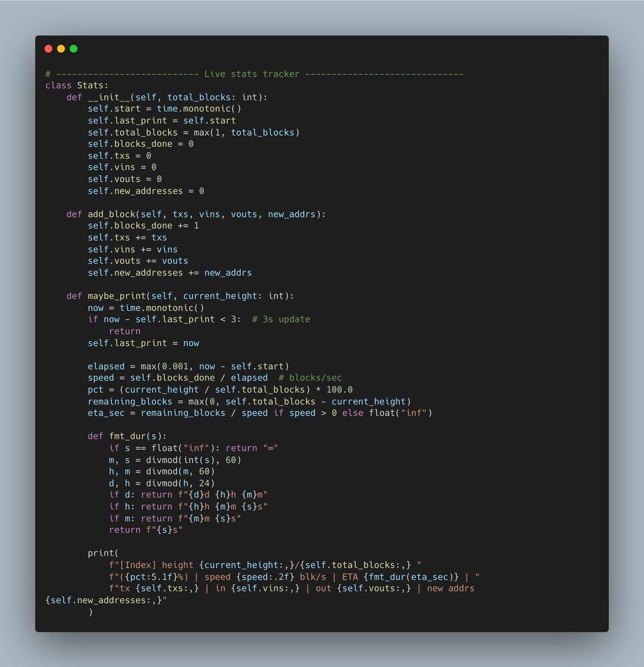Click the '# 3s update' comment
The width and height of the screenshot is (644, 667).
281,319
